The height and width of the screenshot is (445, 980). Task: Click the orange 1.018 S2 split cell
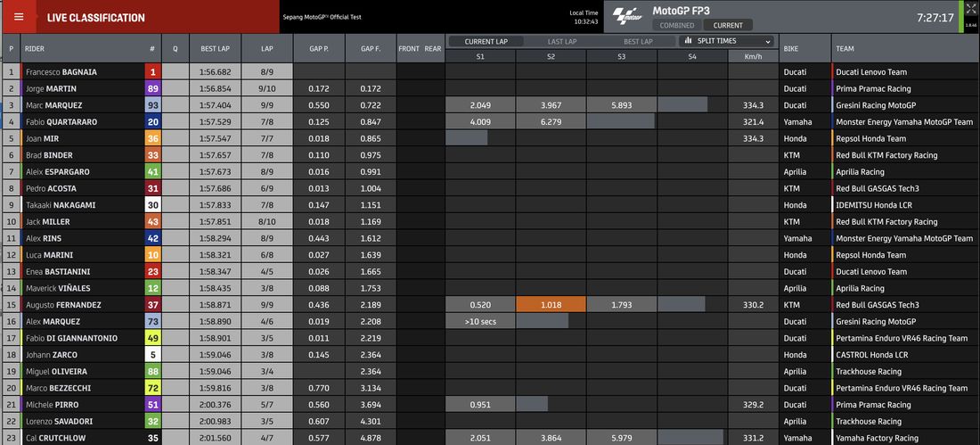(551, 305)
